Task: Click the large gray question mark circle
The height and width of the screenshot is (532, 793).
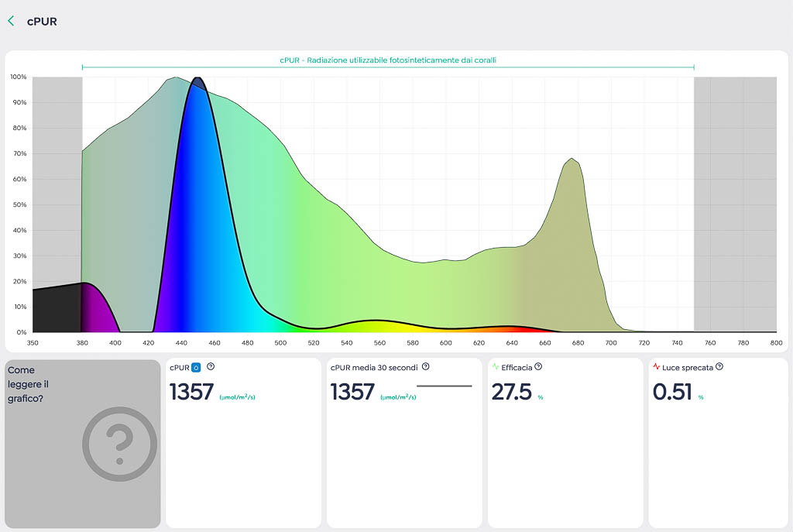Action: (119, 444)
